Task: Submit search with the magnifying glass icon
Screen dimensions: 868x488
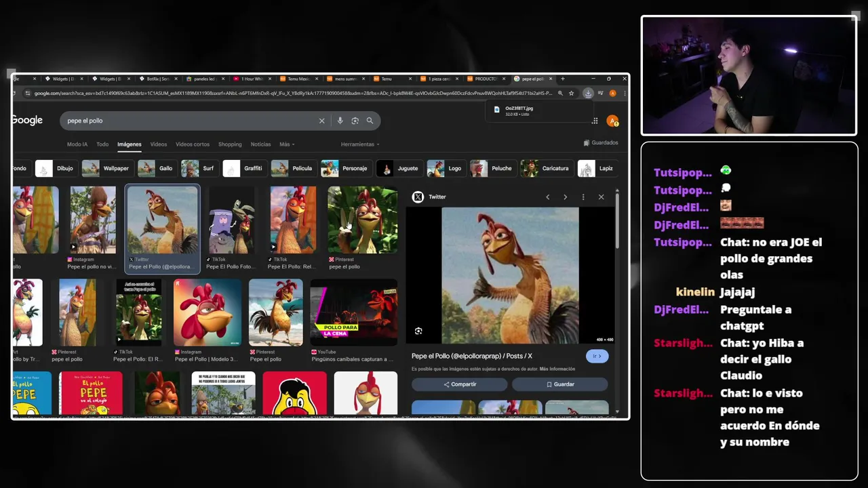Action: click(x=370, y=121)
